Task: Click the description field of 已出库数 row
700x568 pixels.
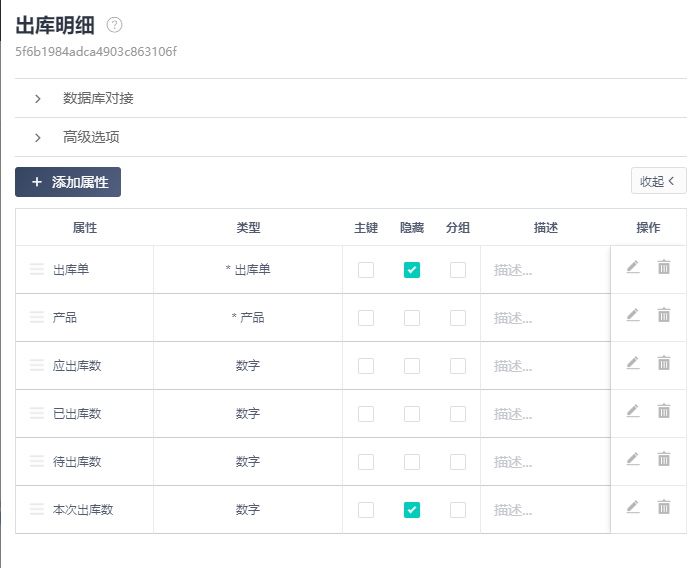Action: click(545, 414)
